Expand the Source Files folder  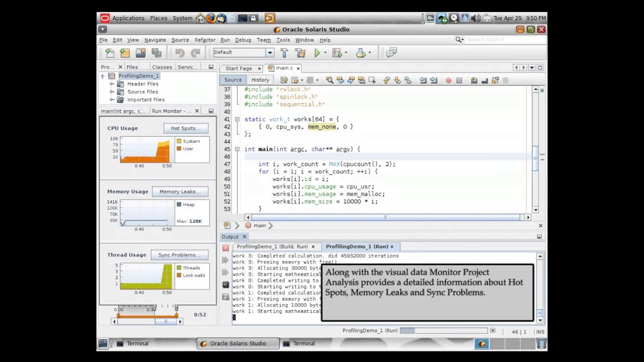pyautogui.click(x=112, y=92)
